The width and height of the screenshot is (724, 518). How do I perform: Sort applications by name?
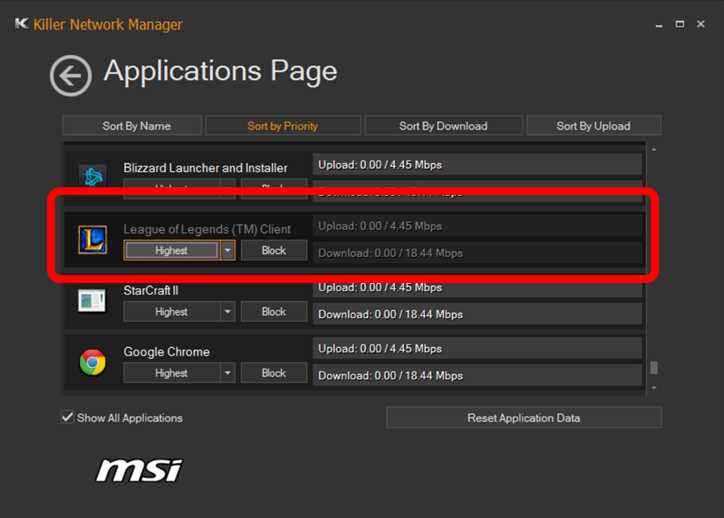click(x=133, y=126)
